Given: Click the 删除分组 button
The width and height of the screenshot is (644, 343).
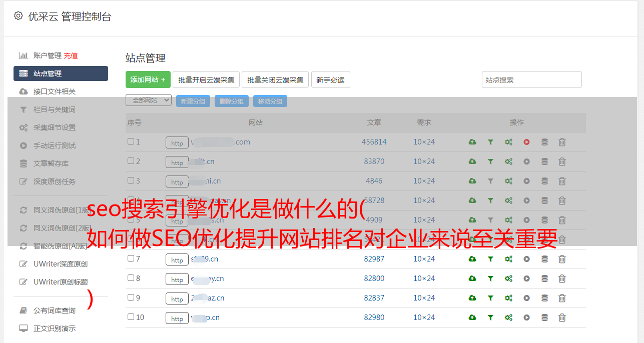Looking at the screenshot, I should pos(232,101).
